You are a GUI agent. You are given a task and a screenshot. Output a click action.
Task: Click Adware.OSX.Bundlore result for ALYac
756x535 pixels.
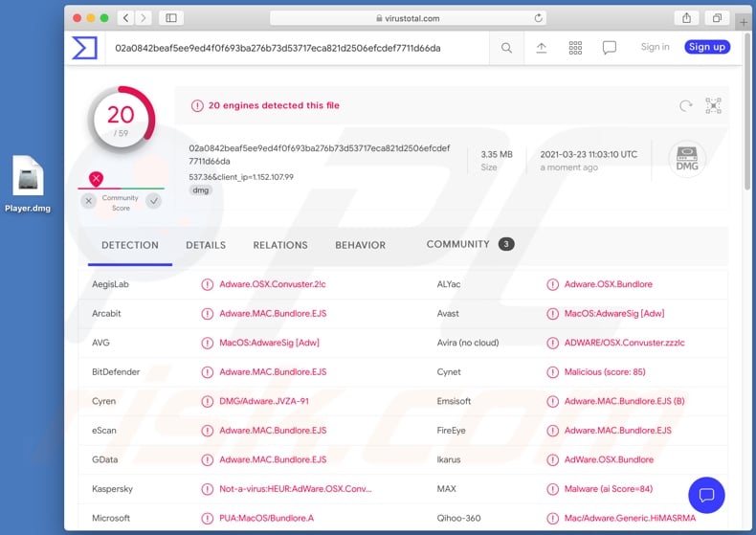point(608,284)
